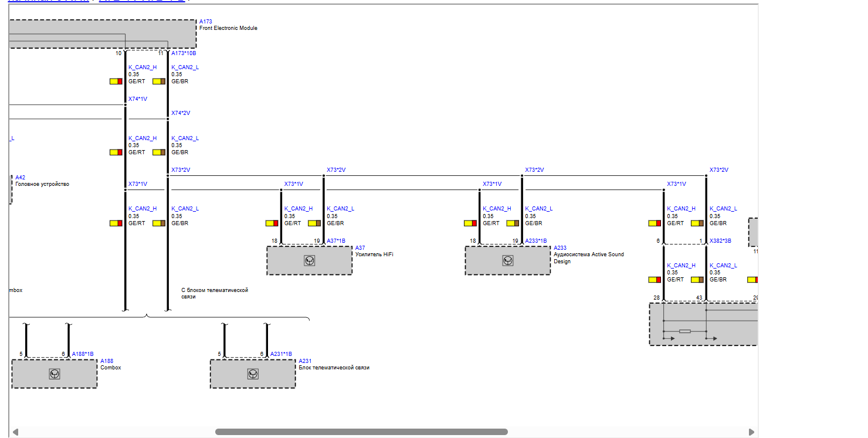868x438 pixels.
Task: Click the resistor symbol in the bottom-right module
Action: 684,331
